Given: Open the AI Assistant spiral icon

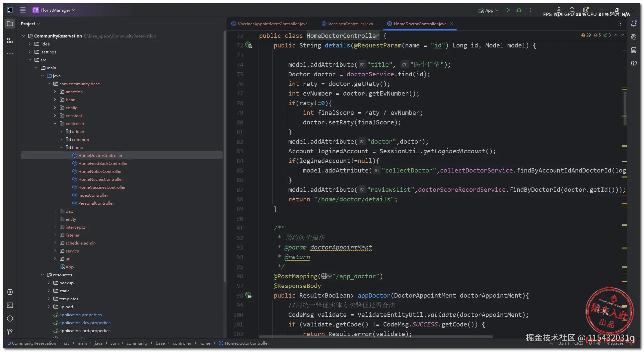Looking at the screenshot, I should tap(634, 37).
